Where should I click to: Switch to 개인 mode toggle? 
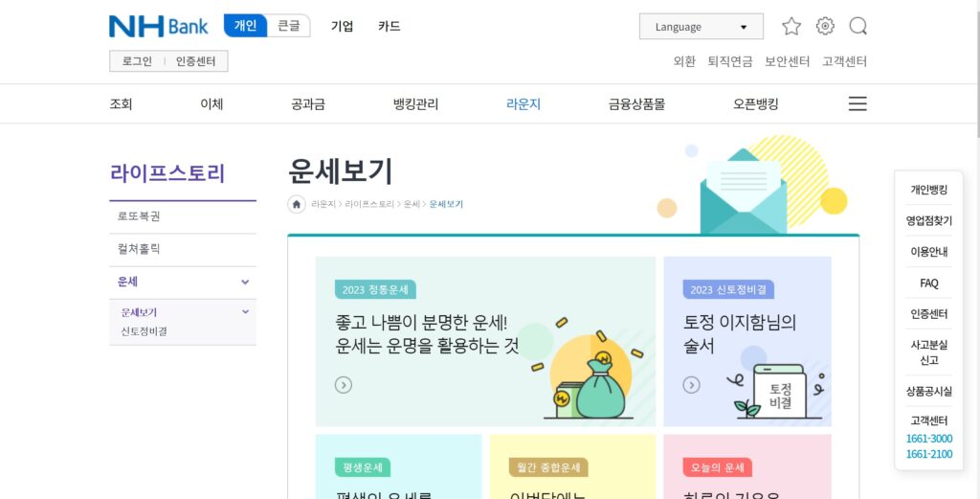tap(246, 26)
